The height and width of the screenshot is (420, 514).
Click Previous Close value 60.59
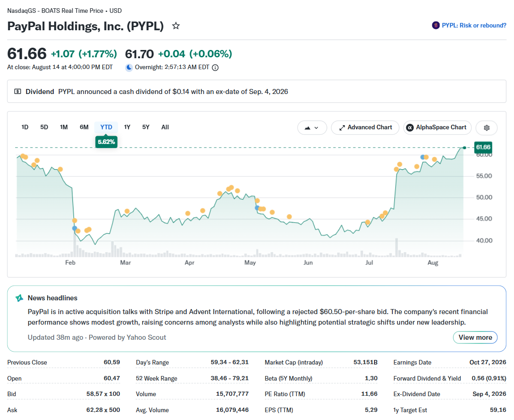point(112,362)
